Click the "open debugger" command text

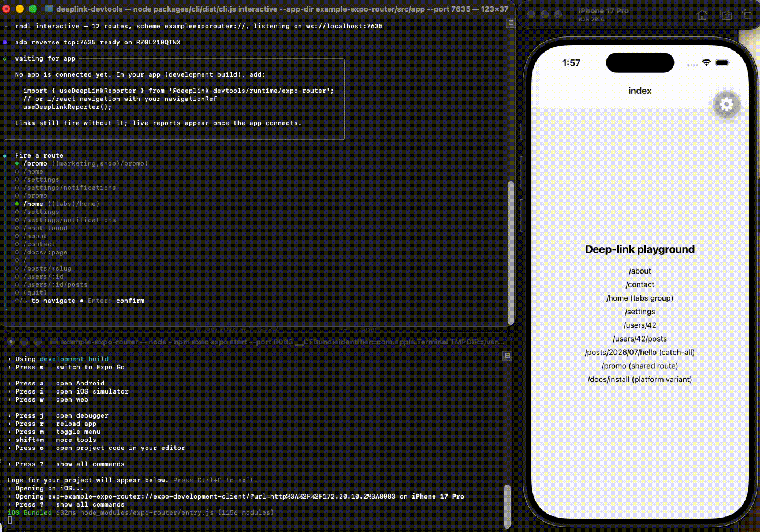82,415
